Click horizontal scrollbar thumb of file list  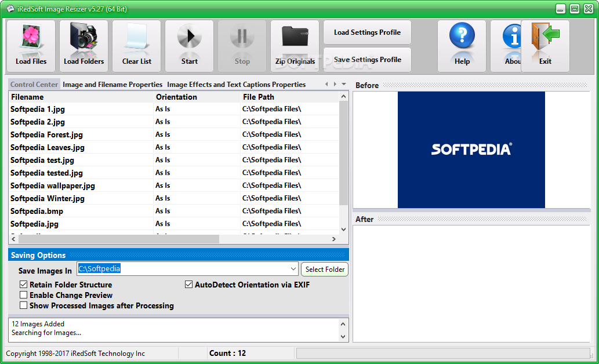click(x=119, y=239)
